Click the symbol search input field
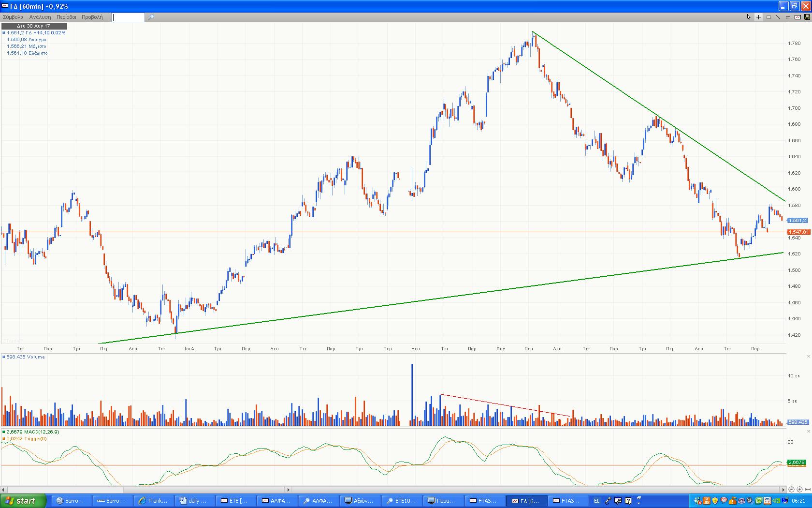This screenshot has height=508, width=812. point(128,17)
